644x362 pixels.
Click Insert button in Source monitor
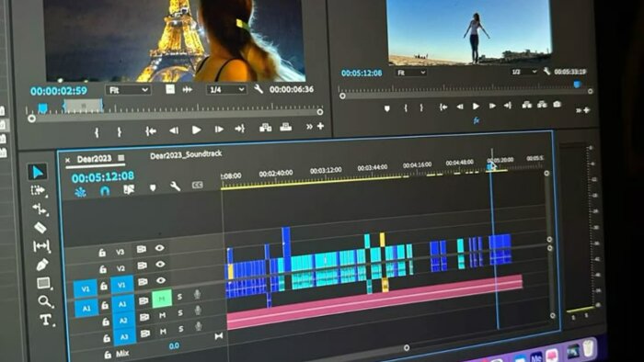click(265, 128)
